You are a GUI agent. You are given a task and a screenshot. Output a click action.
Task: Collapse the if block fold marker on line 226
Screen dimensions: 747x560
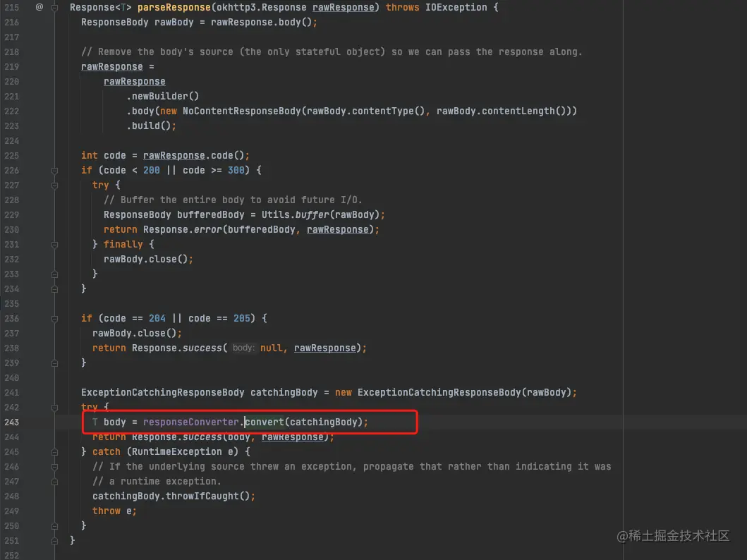point(55,171)
